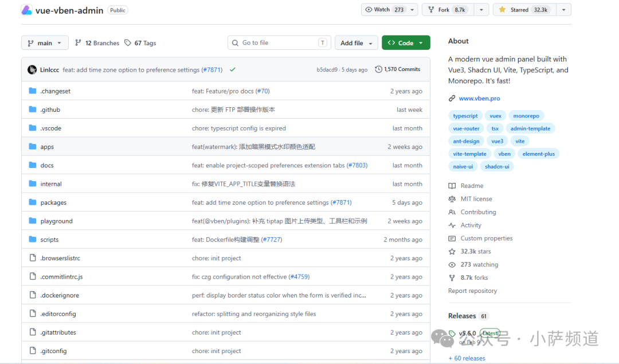Open the Fork options dropdown arrow
The height and width of the screenshot is (364, 619).
click(x=481, y=10)
